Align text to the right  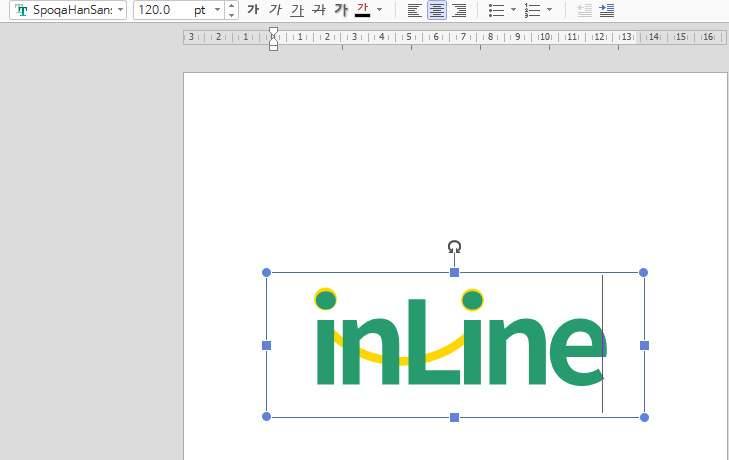(459, 10)
